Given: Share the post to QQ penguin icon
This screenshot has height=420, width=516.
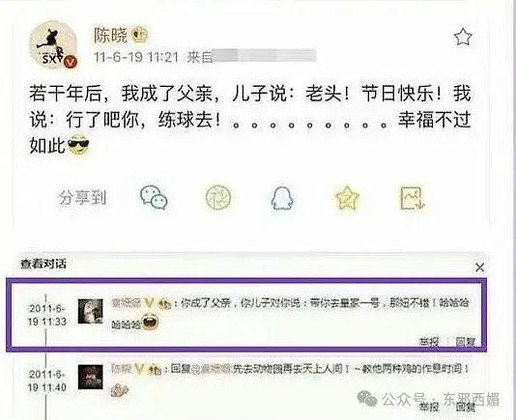Looking at the screenshot, I should point(282,198).
